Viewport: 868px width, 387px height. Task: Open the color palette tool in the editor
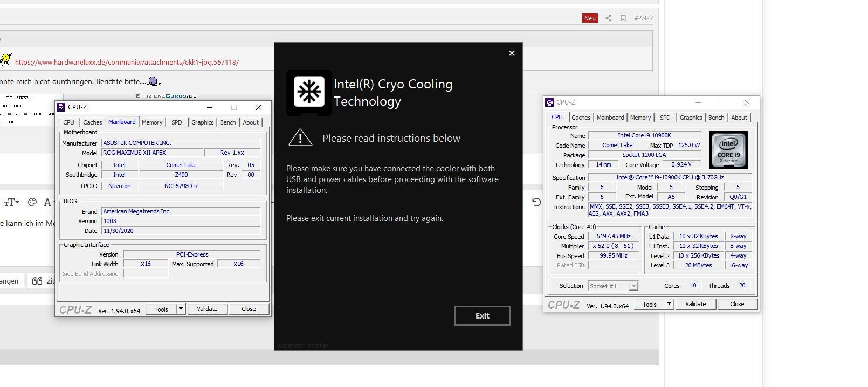pos(32,202)
